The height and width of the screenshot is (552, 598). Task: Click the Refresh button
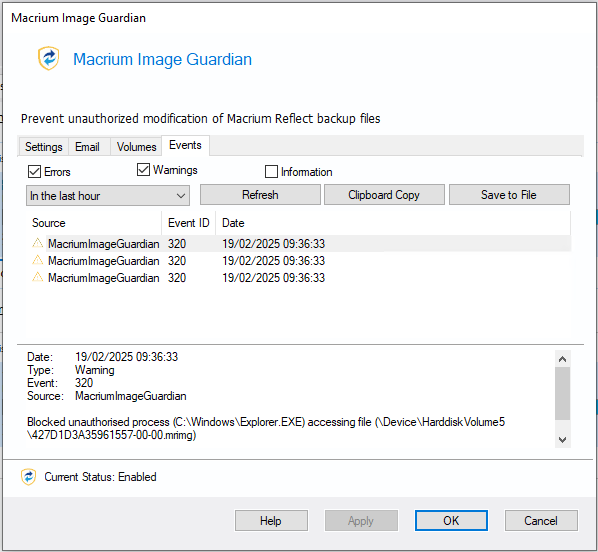pyautogui.click(x=260, y=195)
